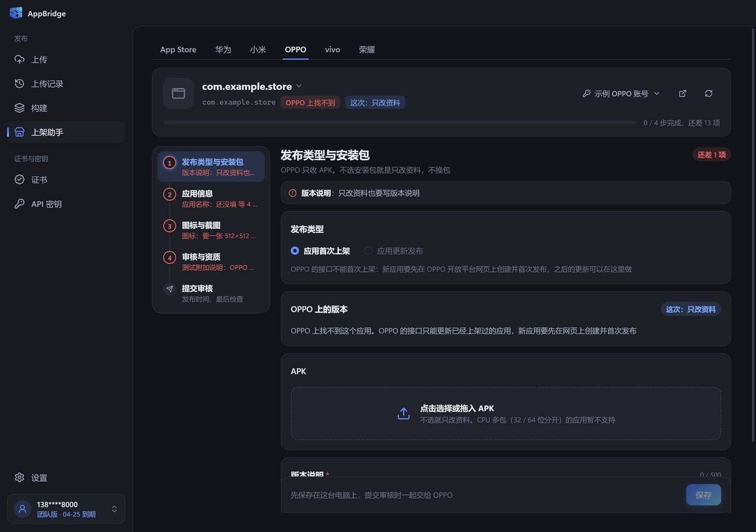This screenshot has width=756, height=532.
Task: Click the 这次：只改资料 badge in header
Action: pyautogui.click(x=375, y=103)
